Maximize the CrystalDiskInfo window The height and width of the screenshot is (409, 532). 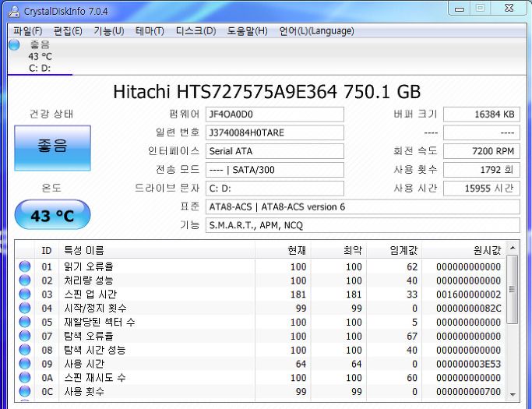480,9
